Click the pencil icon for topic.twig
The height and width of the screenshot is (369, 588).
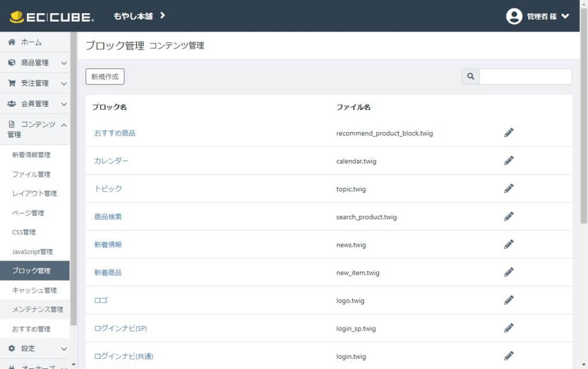pyautogui.click(x=508, y=189)
